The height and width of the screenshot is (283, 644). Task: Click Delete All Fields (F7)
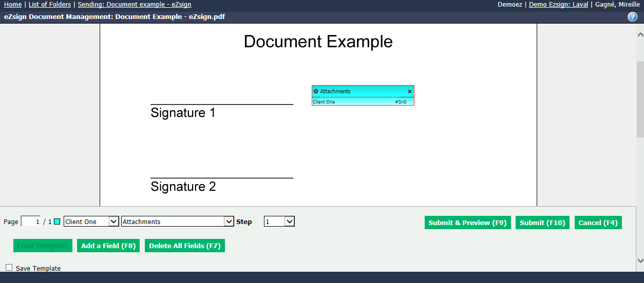point(185,246)
